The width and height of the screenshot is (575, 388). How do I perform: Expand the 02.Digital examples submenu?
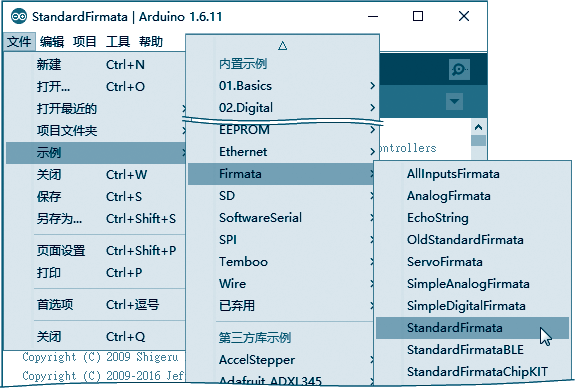282,108
